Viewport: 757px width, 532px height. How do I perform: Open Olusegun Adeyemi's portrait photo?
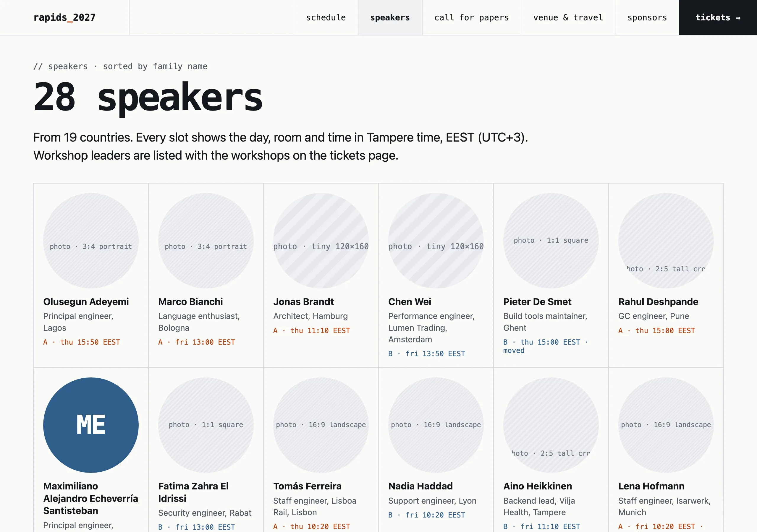tap(91, 241)
